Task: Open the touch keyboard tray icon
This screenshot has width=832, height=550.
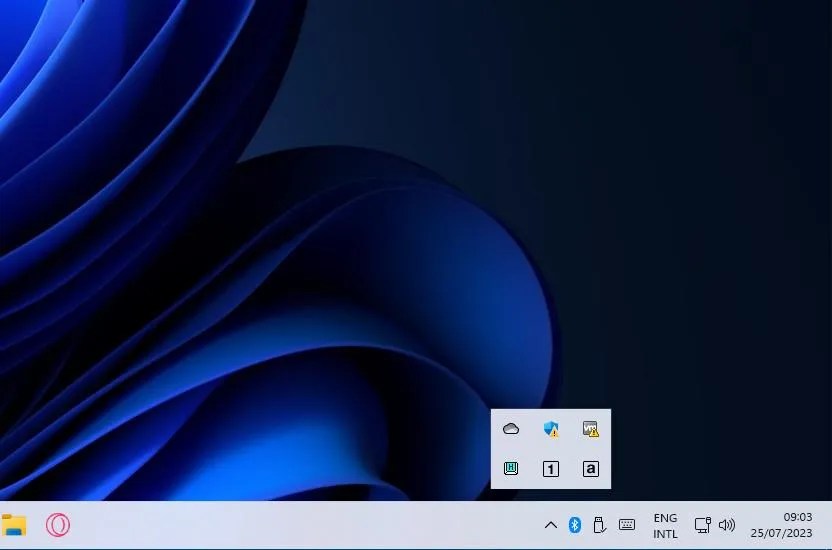Action: (x=627, y=525)
